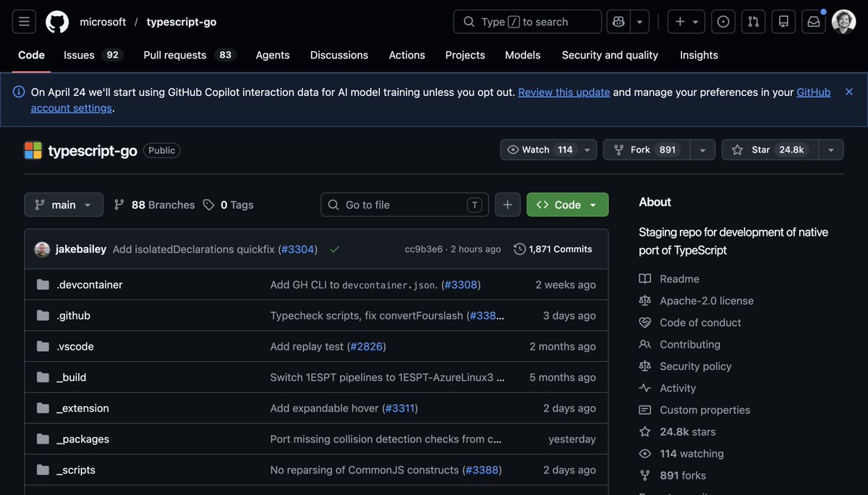Click the add file plus button
This screenshot has width=868, height=495.
point(508,205)
